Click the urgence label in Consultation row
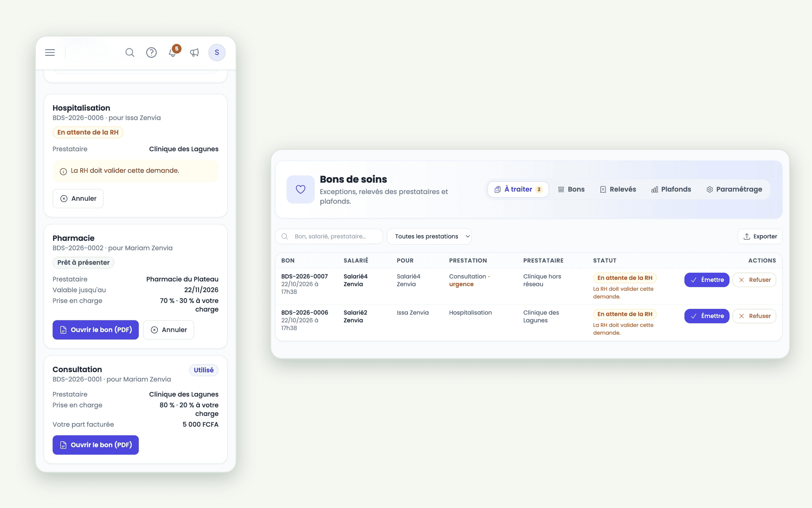812x508 pixels. point(462,284)
